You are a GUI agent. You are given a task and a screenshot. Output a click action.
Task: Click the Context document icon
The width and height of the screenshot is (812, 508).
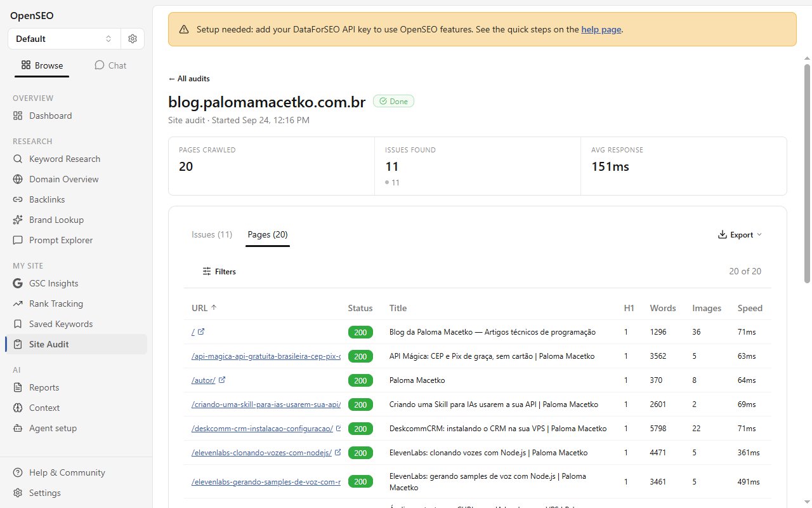[x=18, y=408]
